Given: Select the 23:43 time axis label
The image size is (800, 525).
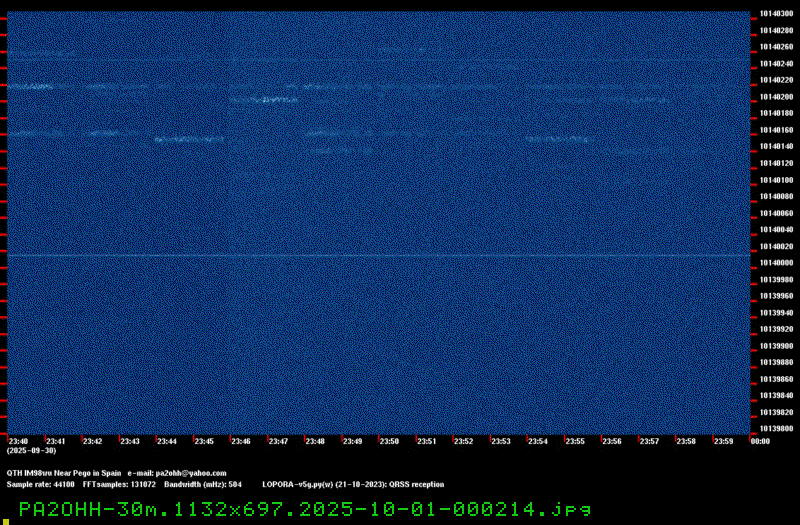Looking at the screenshot, I should tap(130, 441).
